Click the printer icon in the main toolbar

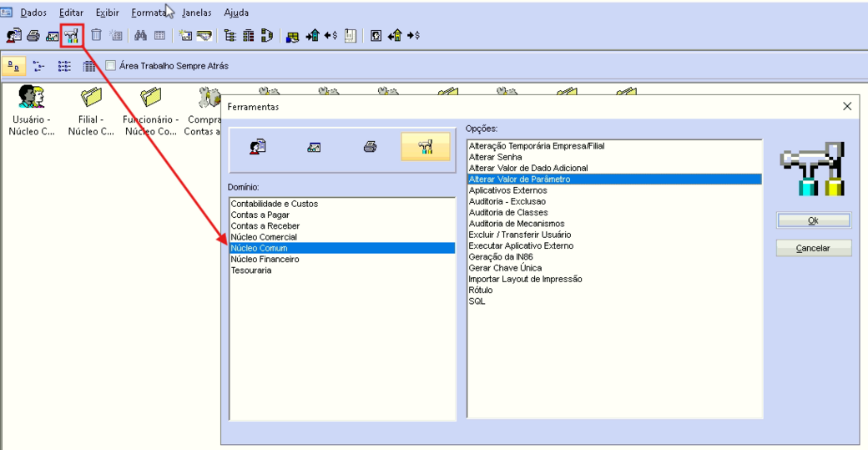[x=33, y=36]
